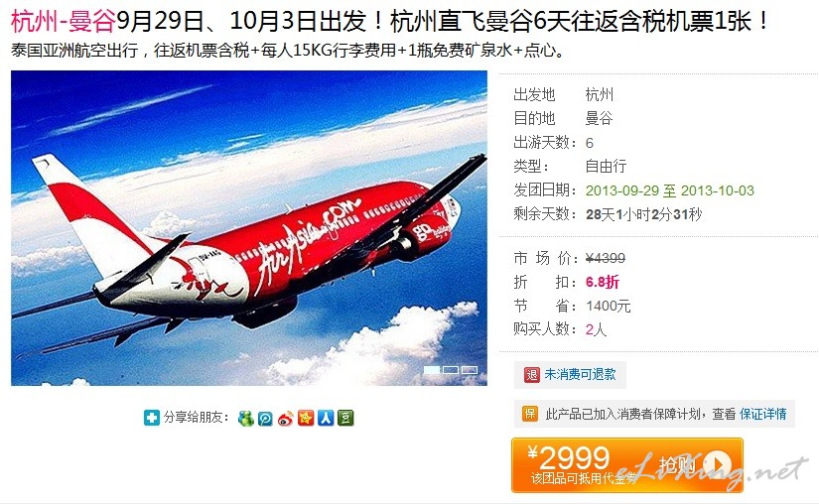Share to Sina Weibo icon
The height and width of the screenshot is (504, 819).
point(286,418)
